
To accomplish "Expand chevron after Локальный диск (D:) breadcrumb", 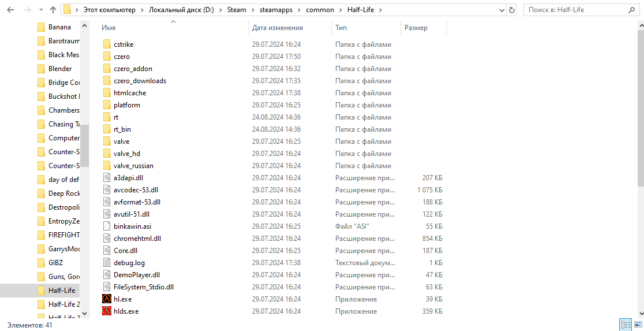I will coord(220,10).
